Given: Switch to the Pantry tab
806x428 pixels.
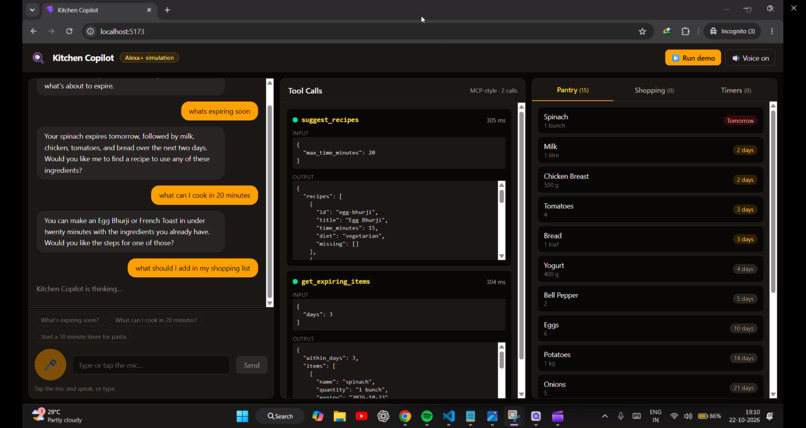Looking at the screenshot, I should click(x=573, y=90).
